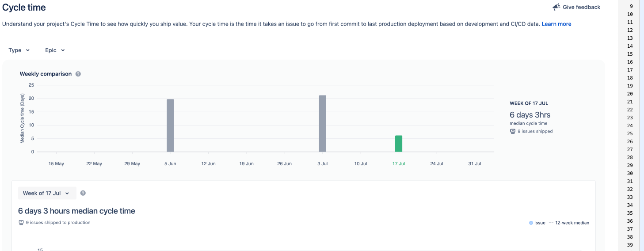
Task: Click the issues shipped icon in summary panel
Action: [513, 131]
